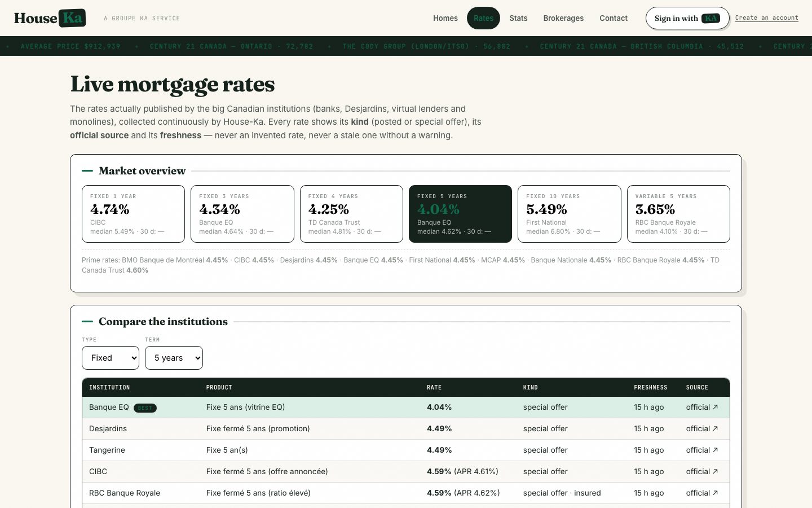Click Desjardins institution name in table

point(108,428)
